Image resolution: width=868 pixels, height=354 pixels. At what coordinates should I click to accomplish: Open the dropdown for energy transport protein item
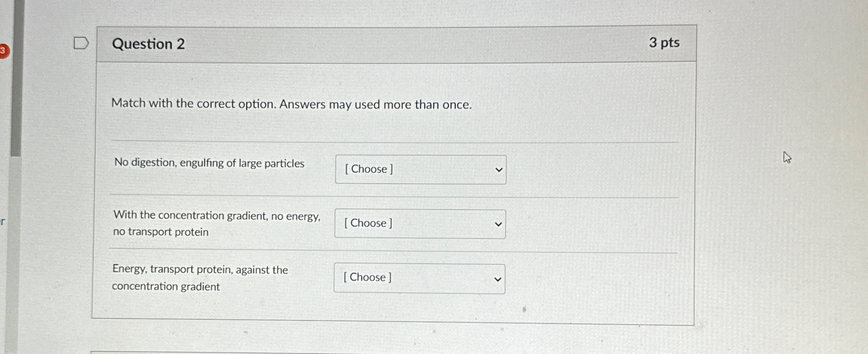(x=419, y=278)
